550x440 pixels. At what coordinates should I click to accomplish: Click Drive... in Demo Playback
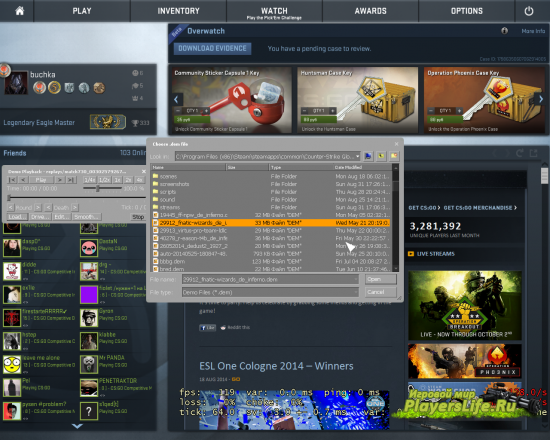click(40, 217)
